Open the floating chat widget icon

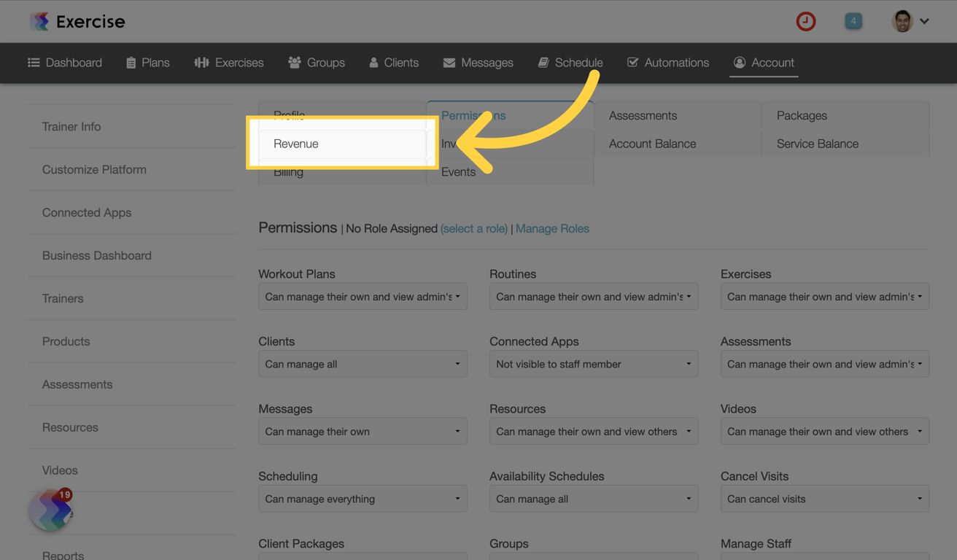tap(50, 510)
